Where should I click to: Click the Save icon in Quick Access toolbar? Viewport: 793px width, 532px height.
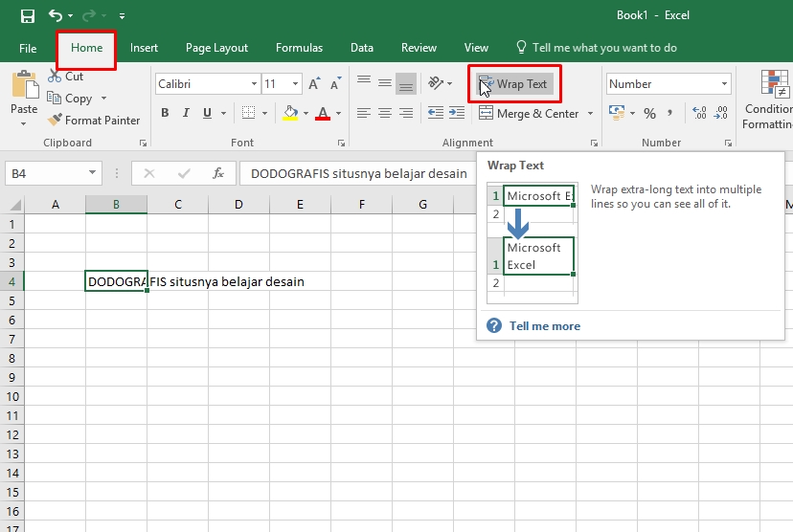(x=28, y=15)
